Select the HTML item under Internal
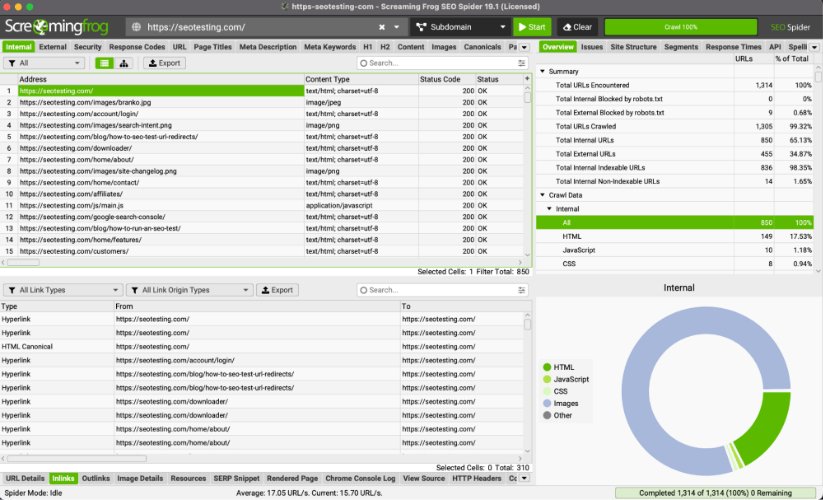This screenshot has width=823, height=500. tap(674, 237)
